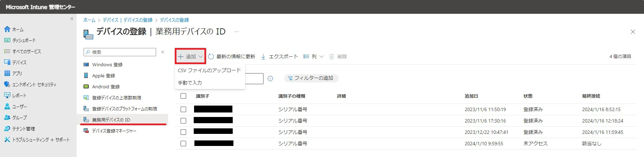This screenshot has height=157, width=644.
Task: Select the エンドポイント セキュリティ shield icon
Action: tap(7, 85)
